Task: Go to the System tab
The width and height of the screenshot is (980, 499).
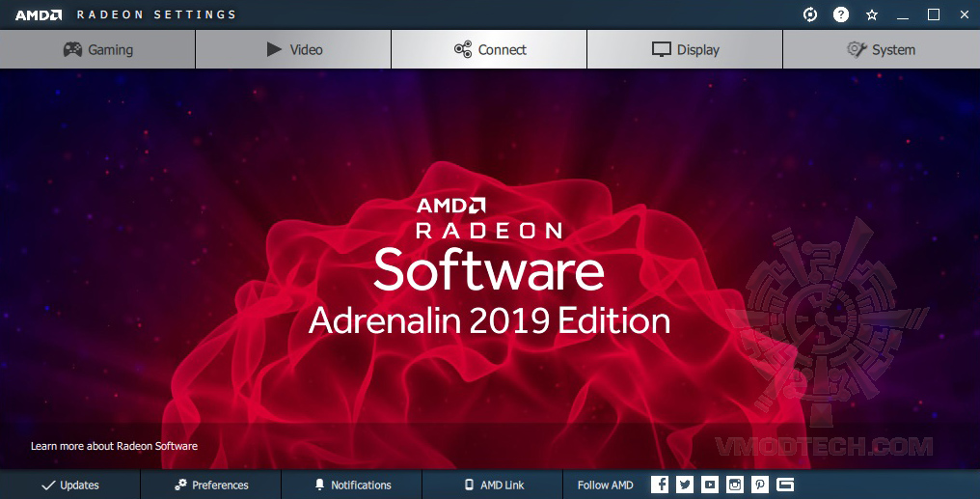Action: coord(882,49)
